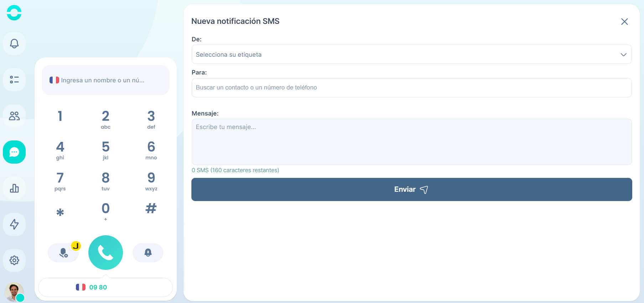This screenshot has height=303, width=644.
Task: Tap the asterisk key on keypad
Action: tap(60, 212)
